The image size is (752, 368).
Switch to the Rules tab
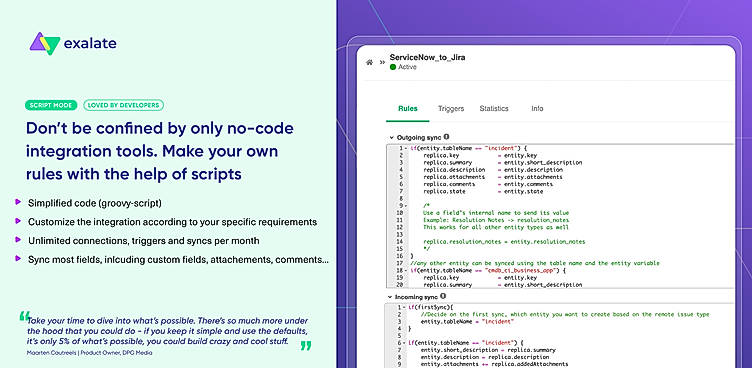tap(408, 108)
